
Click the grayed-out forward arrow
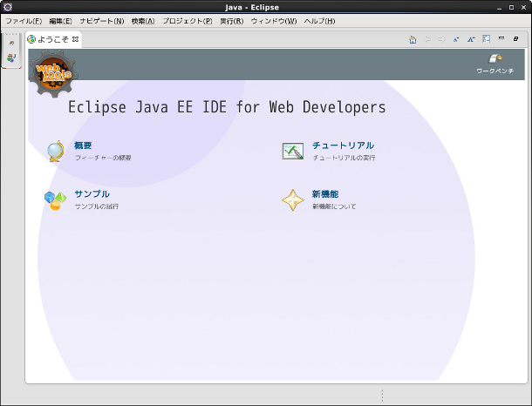coord(441,39)
